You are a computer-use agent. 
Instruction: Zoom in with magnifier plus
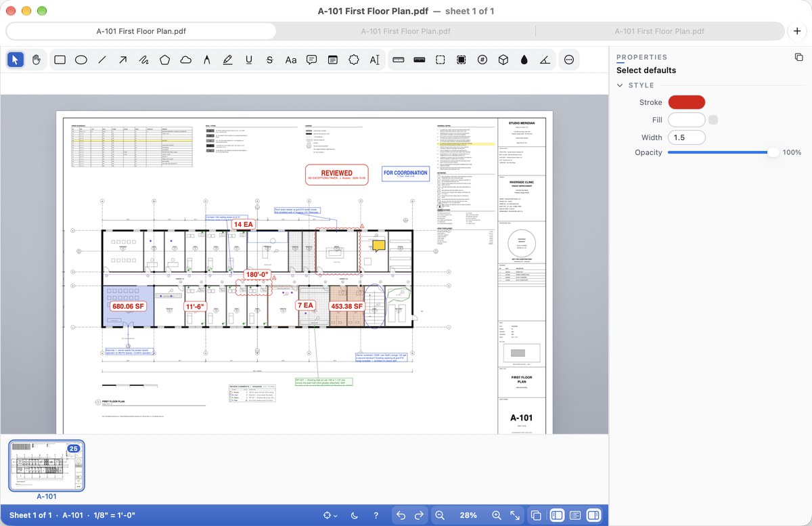pyautogui.click(x=497, y=515)
